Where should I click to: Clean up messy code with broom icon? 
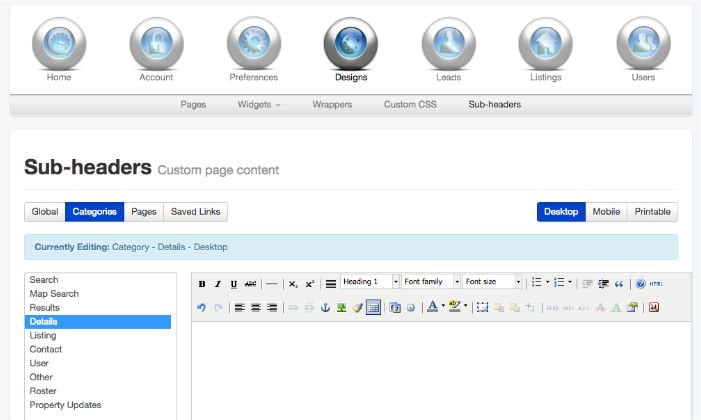357,308
